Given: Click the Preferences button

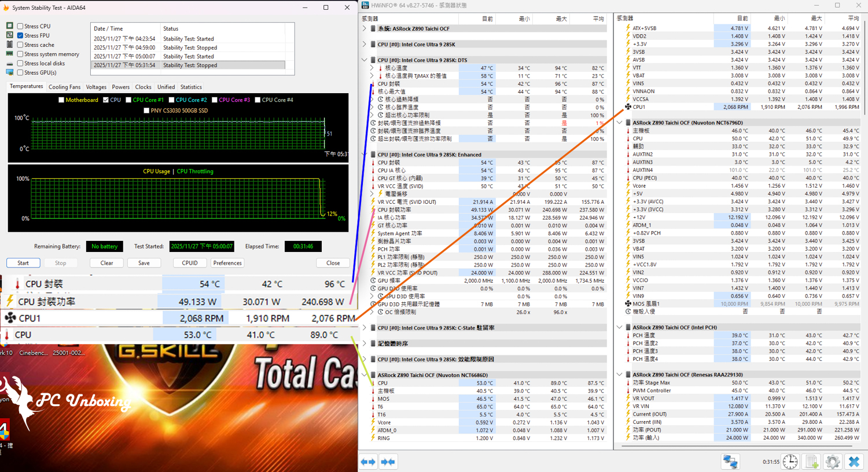Looking at the screenshot, I should 227,263.
